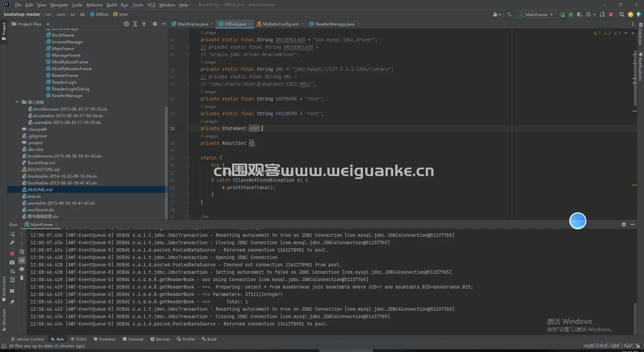Collapse the 导入样板 folder
This screenshot has width=644, height=352.
tap(17, 102)
